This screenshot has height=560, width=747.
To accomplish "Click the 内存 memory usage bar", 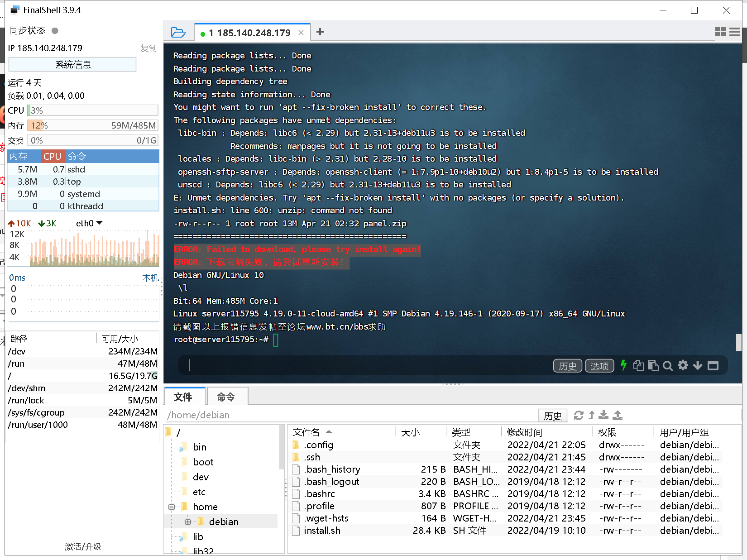I will click(92, 125).
